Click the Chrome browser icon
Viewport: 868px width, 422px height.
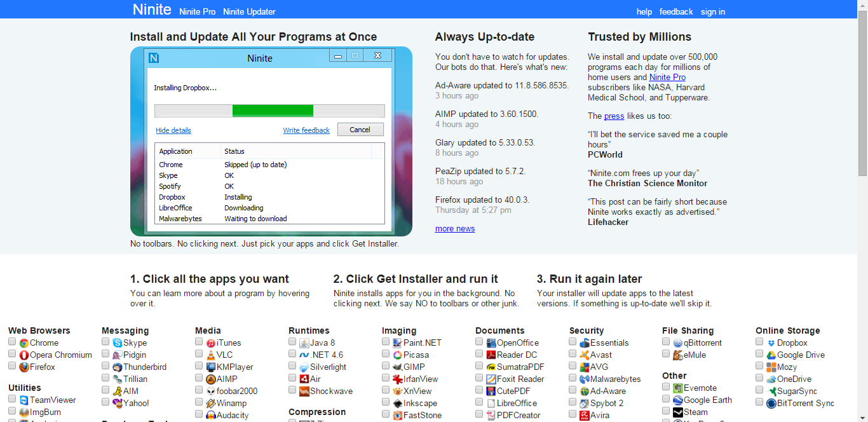(24, 343)
